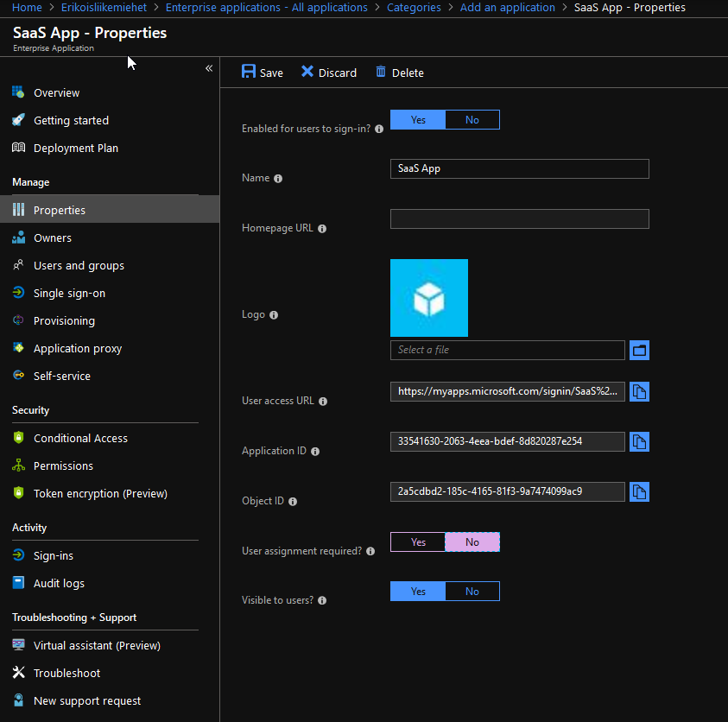The width and height of the screenshot is (728, 722).
Task: Go to Home breadcrumb link
Action: (27, 8)
